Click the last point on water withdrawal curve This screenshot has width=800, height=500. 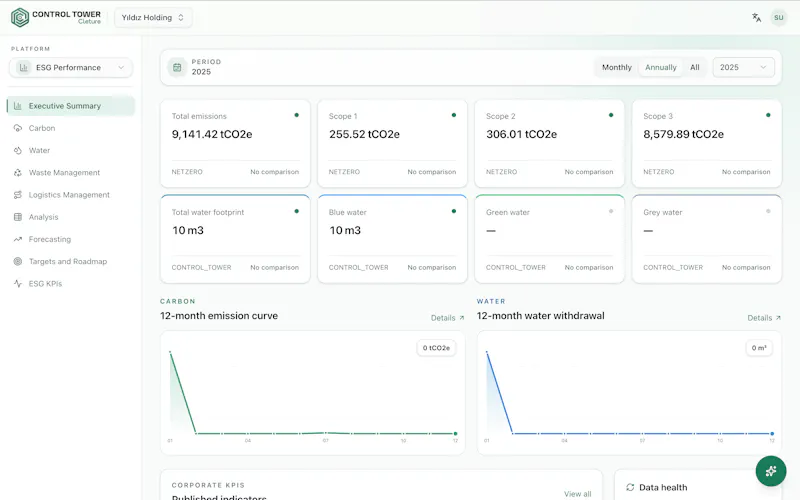point(772,434)
